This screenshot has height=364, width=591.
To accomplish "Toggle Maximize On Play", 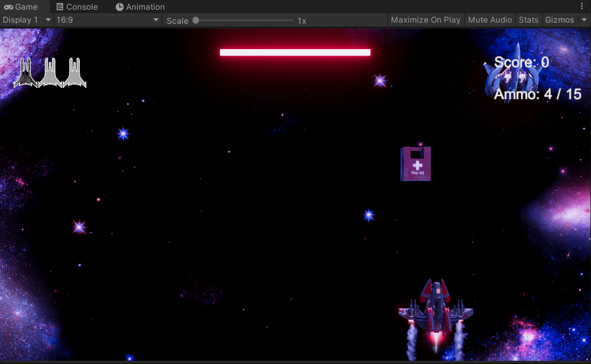I will pyautogui.click(x=425, y=20).
